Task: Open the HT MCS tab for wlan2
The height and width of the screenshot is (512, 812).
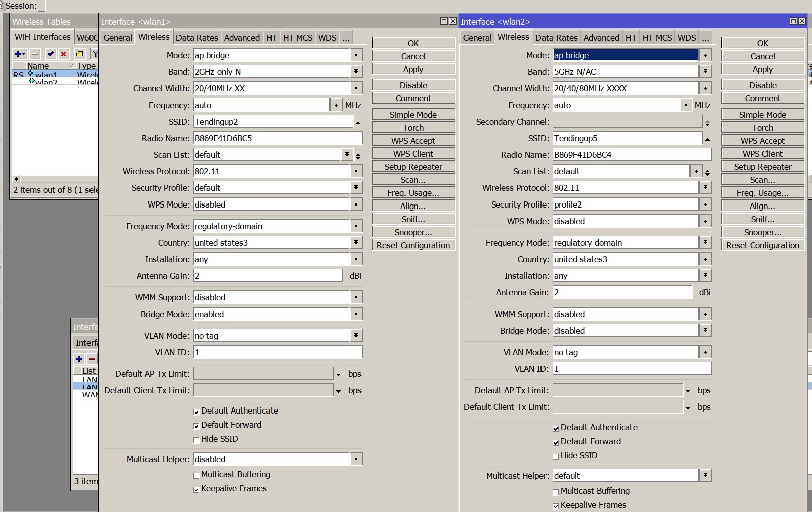Action: (657, 37)
